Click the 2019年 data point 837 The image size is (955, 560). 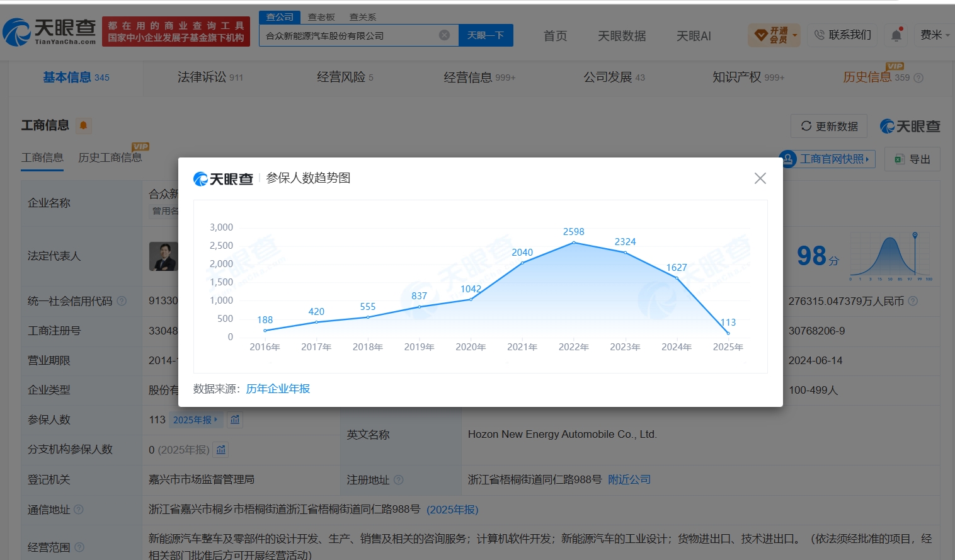420,307
